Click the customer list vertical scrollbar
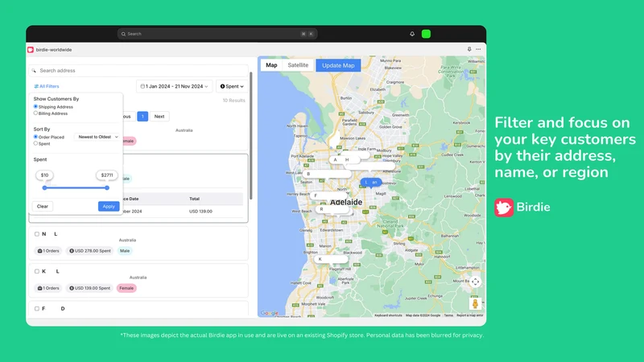The height and width of the screenshot is (362, 644). pyautogui.click(x=250, y=136)
